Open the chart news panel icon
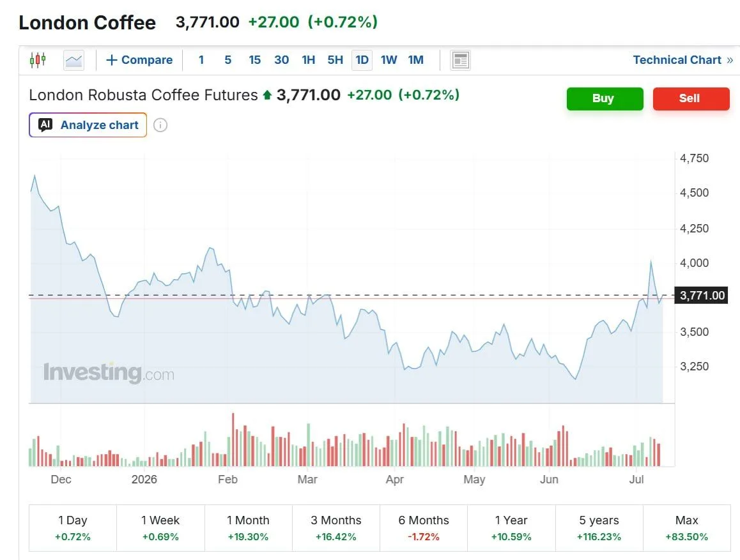Image resolution: width=740 pixels, height=560 pixels. (x=460, y=60)
